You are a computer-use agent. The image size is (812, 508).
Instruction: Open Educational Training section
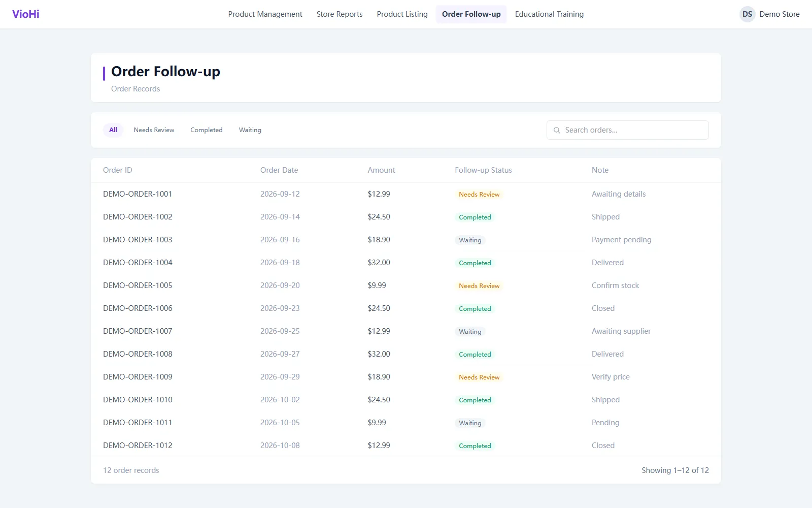click(549, 14)
